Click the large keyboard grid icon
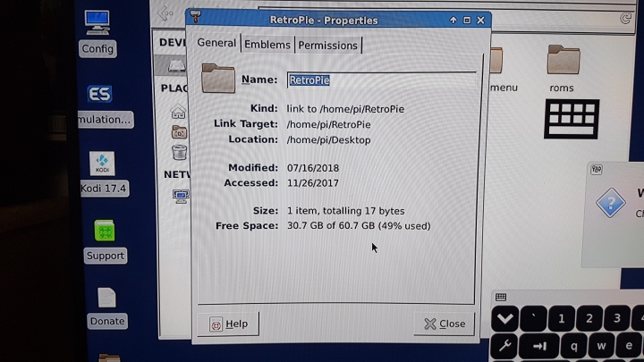644x362 pixels. pyautogui.click(x=572, y=119)
